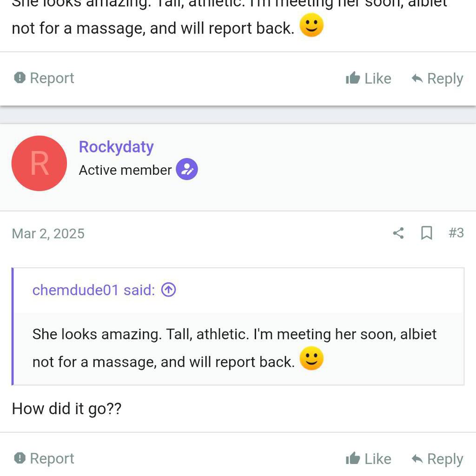Click the "How did it go??" message text
Viewport: 476px width, 476px height.
[66, 409]
